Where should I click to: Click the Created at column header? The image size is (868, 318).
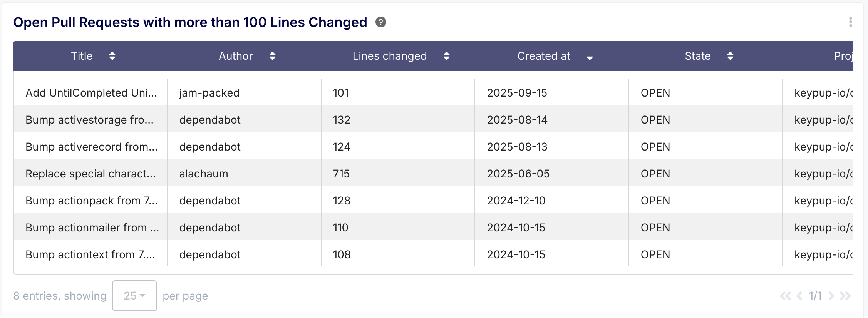point(543,56)
